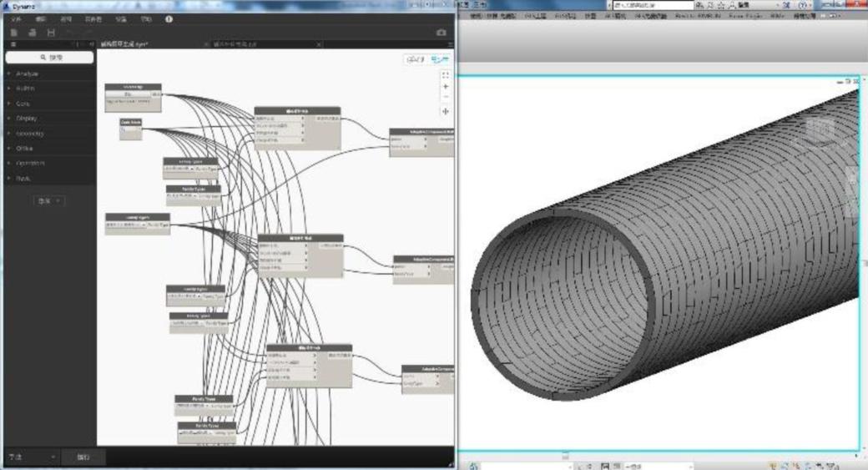Viewport: 868px width, 470px height.
Task: Zoom in with the plus canvas button
Action: (x=445, y=86)
